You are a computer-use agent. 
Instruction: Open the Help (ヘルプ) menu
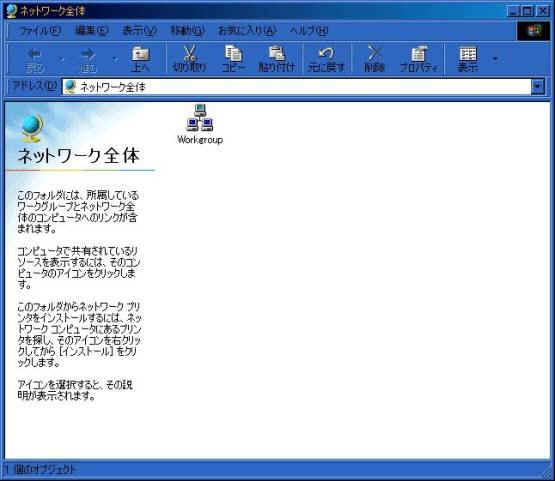(x=309, y=31)
